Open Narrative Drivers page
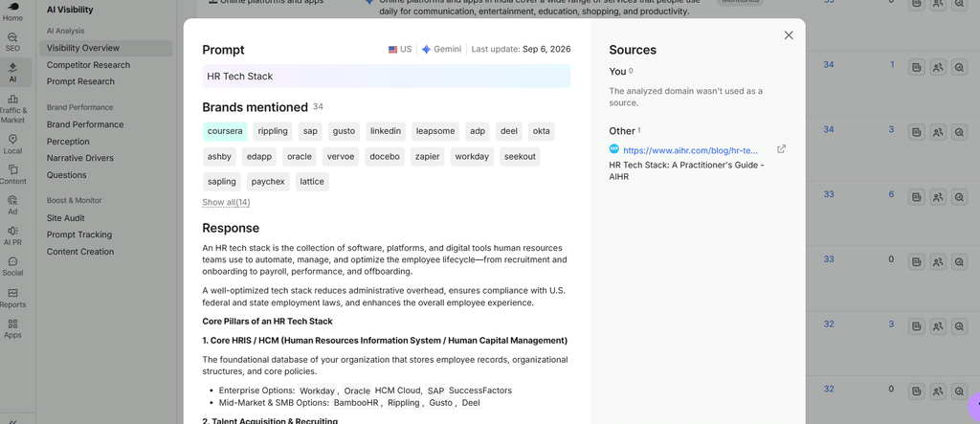The height and width of the screenshot is (424, 980). [80, 158]
